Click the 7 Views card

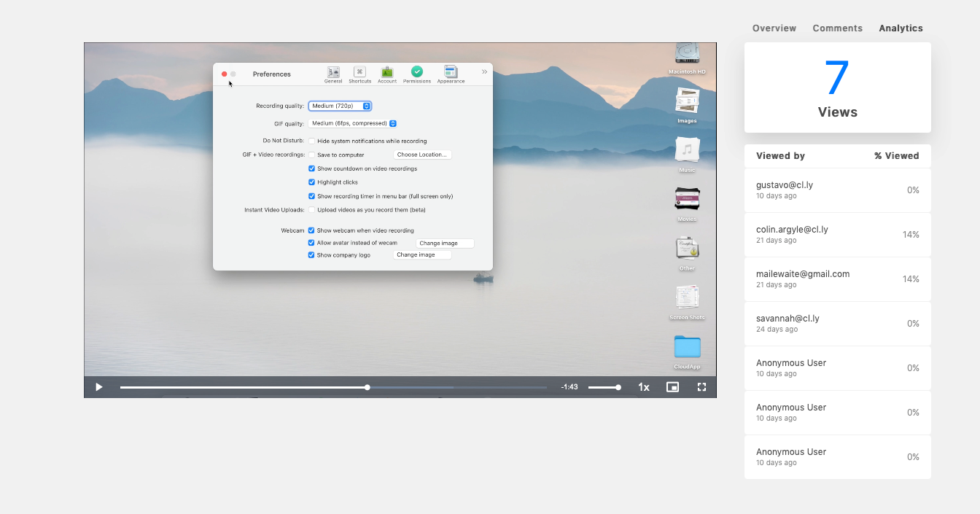click(x=838, y=87)
